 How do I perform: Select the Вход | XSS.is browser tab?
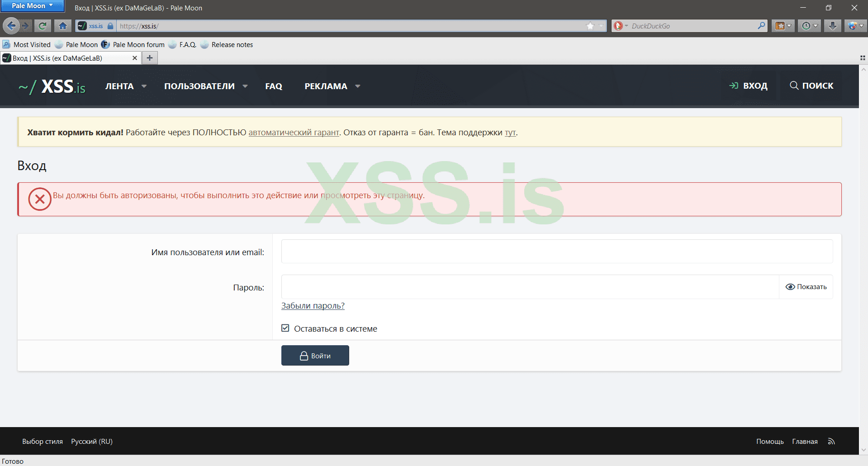(x=71, y=58)
